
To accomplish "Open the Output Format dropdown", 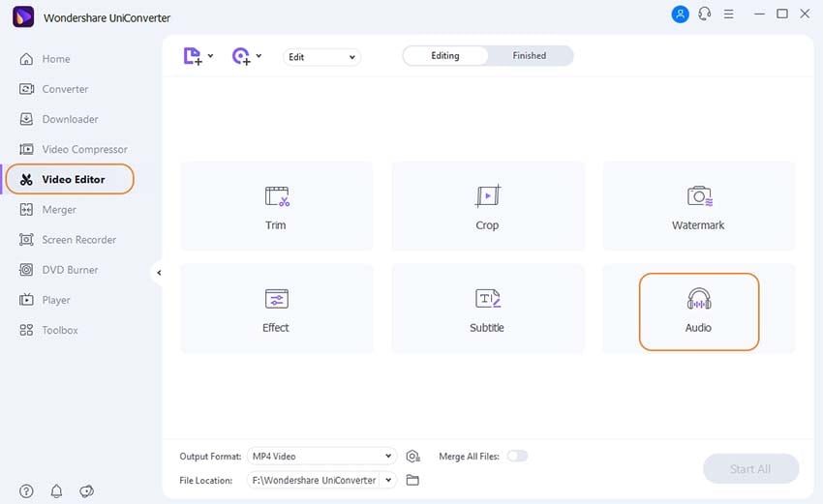I will 321,457.
